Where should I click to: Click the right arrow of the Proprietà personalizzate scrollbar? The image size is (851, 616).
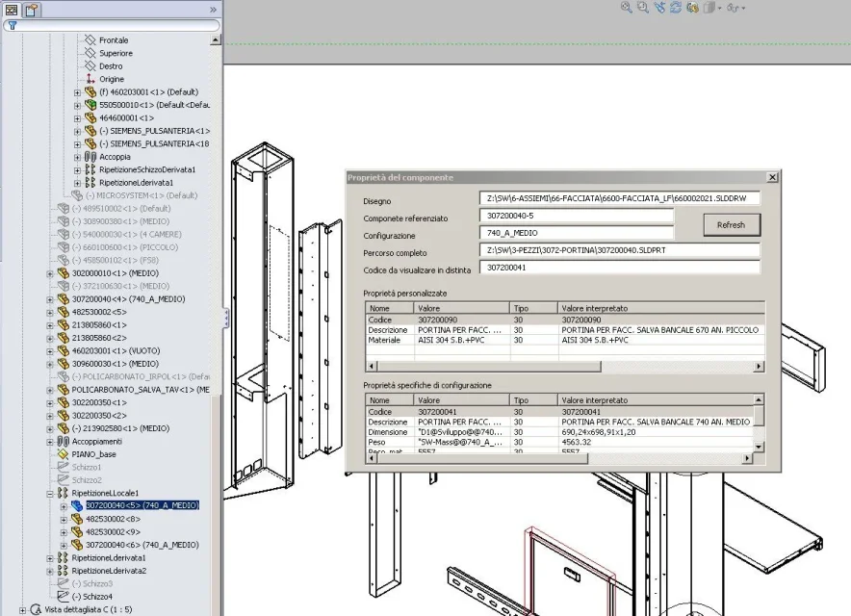[x=759, y=367]
